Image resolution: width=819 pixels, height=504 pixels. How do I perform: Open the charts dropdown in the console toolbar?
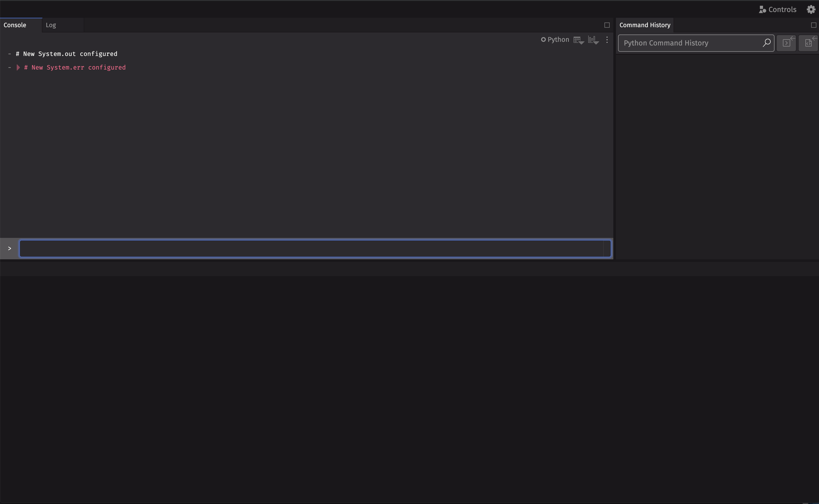[x=593, y=40]
